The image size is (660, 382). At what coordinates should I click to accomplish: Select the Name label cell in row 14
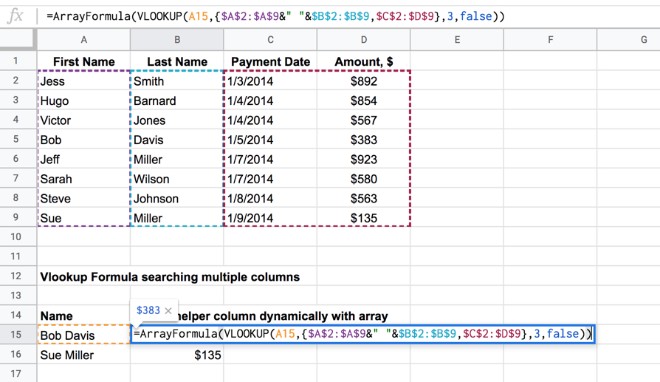[x=84, y=316]
